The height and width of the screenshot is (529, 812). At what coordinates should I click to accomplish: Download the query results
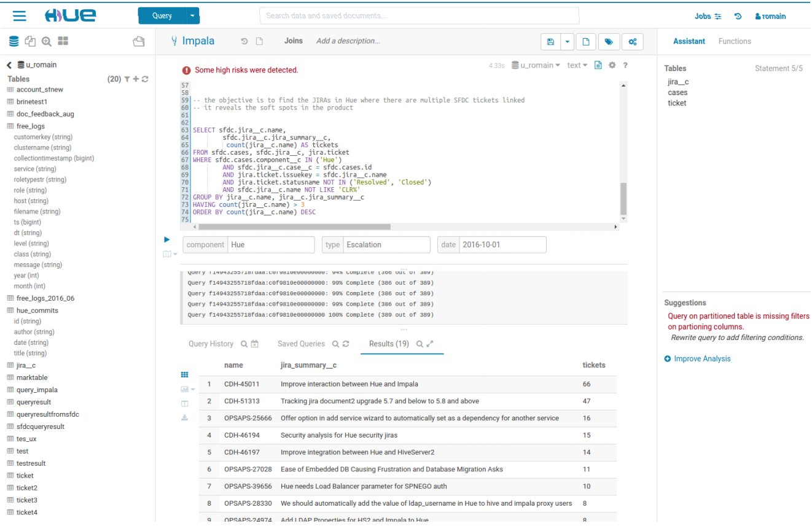coord(184,417)
